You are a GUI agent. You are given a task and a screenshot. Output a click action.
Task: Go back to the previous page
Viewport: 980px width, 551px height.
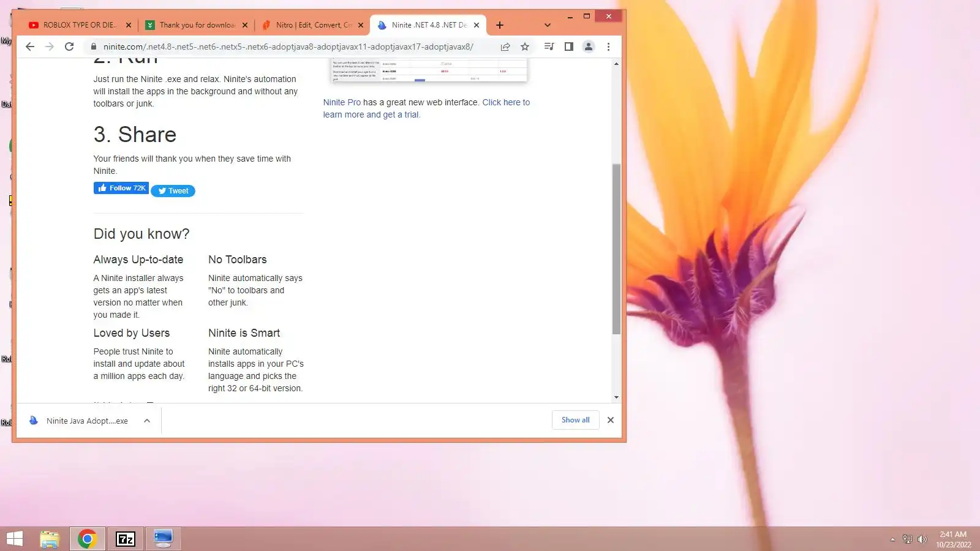coord(30,47)
